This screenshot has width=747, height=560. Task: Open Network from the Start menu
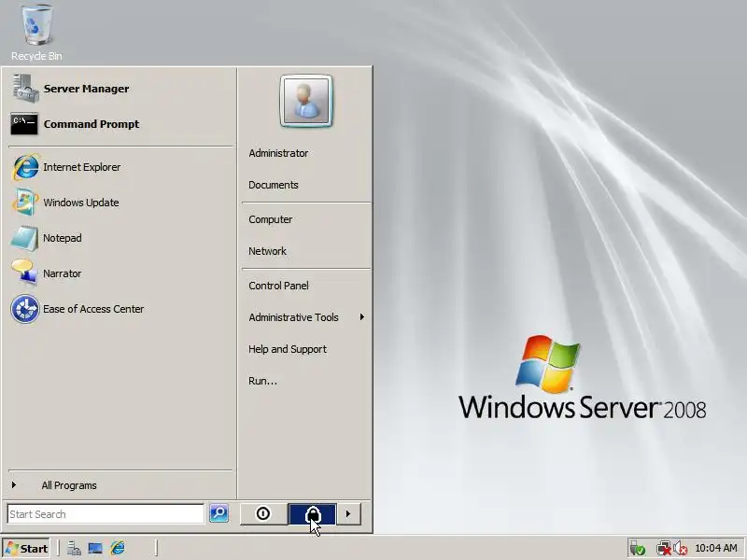(x=306, y=251)
